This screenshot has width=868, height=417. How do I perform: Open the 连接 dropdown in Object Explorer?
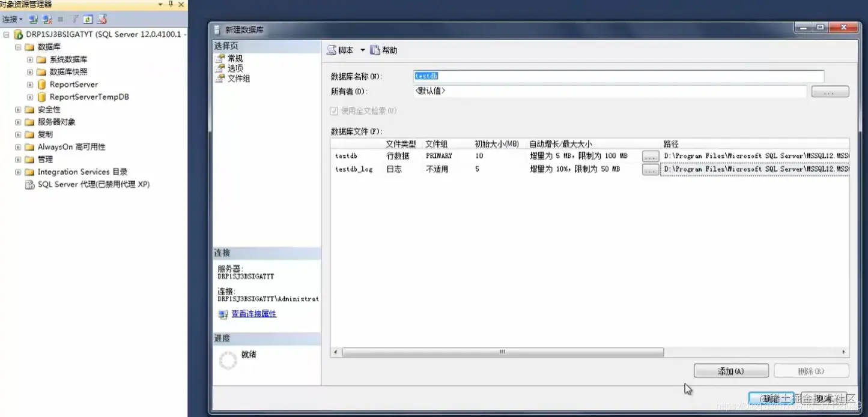pyautogui.click(x=13, y=20)
